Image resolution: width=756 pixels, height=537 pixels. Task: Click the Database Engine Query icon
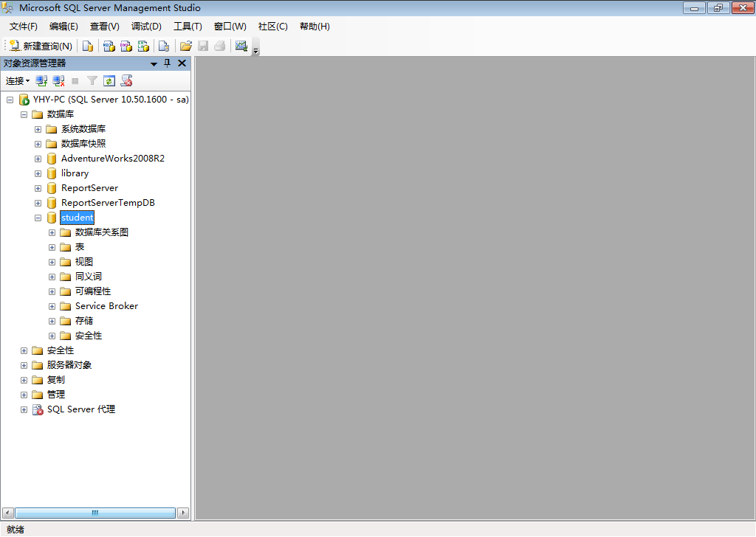coord(88,46)
